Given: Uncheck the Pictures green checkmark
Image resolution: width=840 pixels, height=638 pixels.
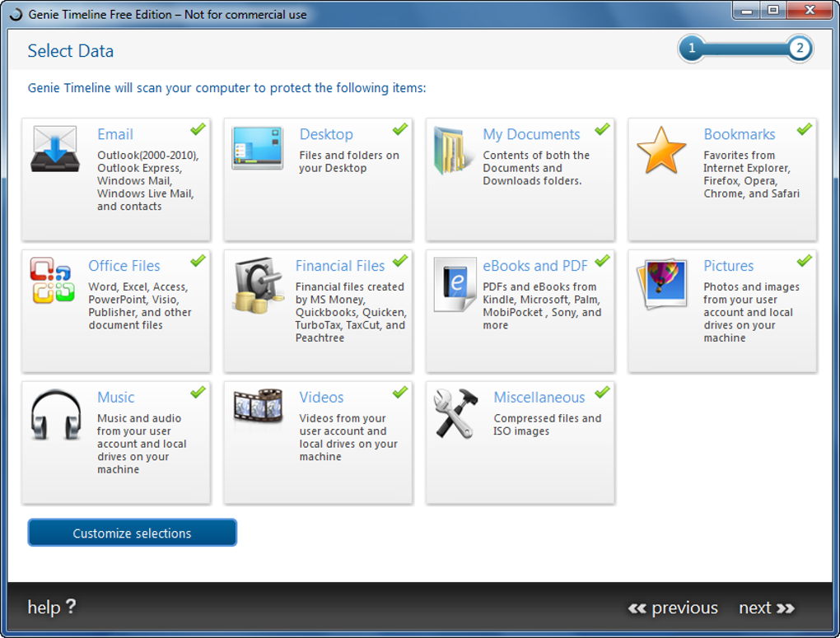Looking at the screenshot, I should (x=804, y=260).
